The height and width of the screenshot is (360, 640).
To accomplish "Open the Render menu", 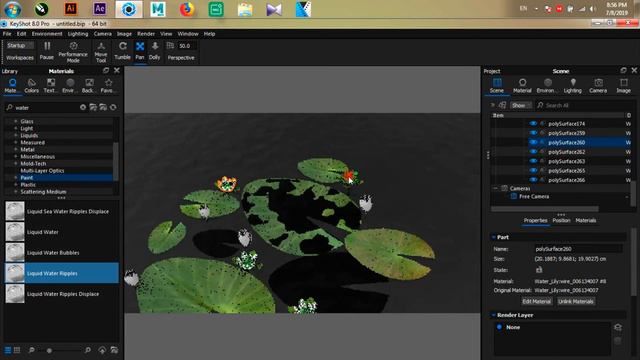I will pyautogui.click(x=146, y=34).
